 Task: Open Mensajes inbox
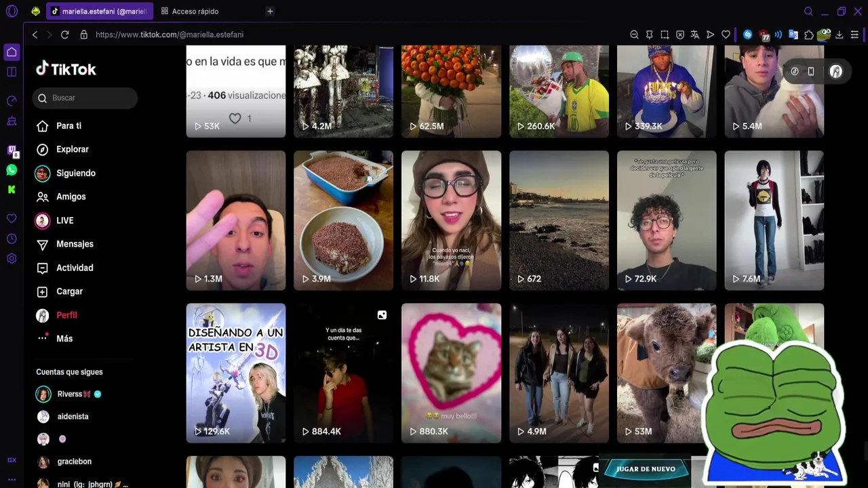click(75, 244)
